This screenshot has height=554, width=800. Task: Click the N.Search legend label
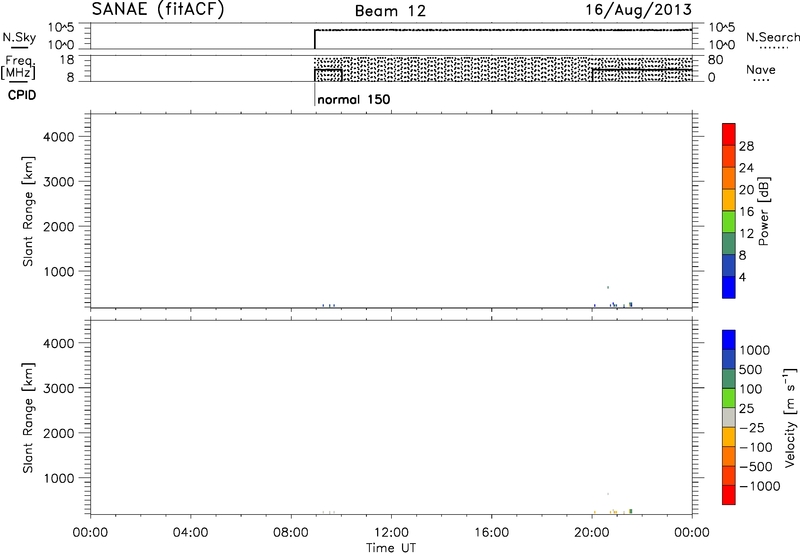pyautogui.click(x=772, y=37)
